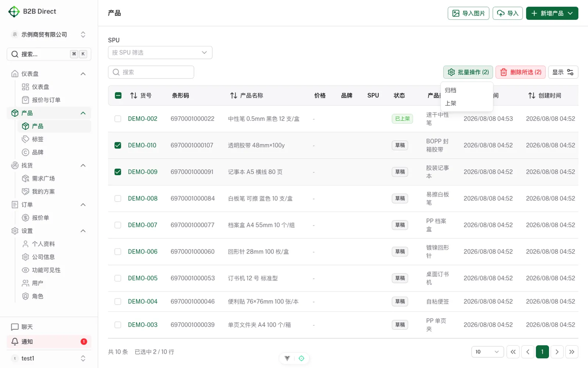Open 个人资料 profile settings
This screenshot has height=368, width=588.
coord(54,244)
